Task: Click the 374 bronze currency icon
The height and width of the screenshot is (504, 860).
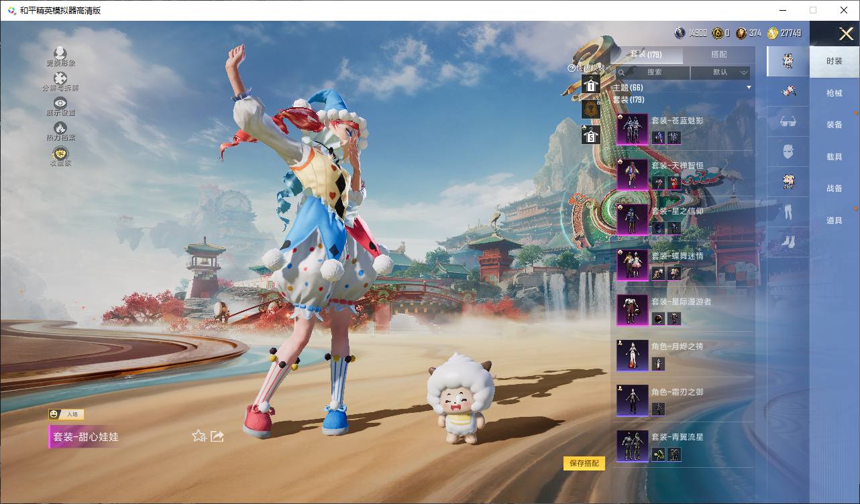Action: coord(741,33)
